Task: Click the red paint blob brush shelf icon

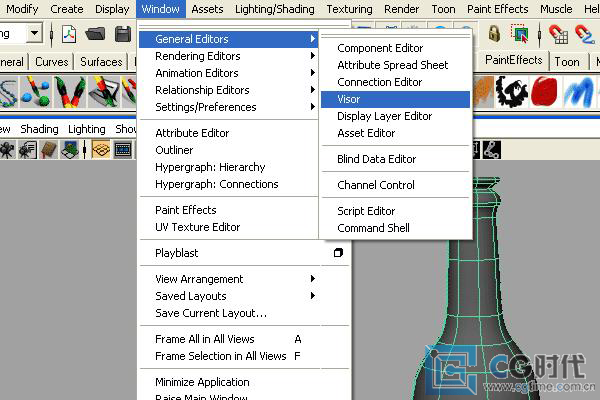Action: click(544, 92)
